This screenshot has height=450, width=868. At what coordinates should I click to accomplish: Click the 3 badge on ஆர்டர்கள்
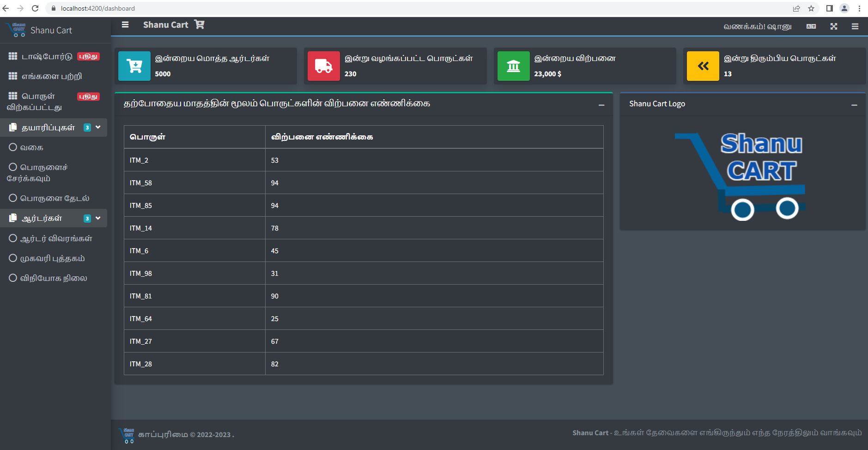(x=87, y=219)
